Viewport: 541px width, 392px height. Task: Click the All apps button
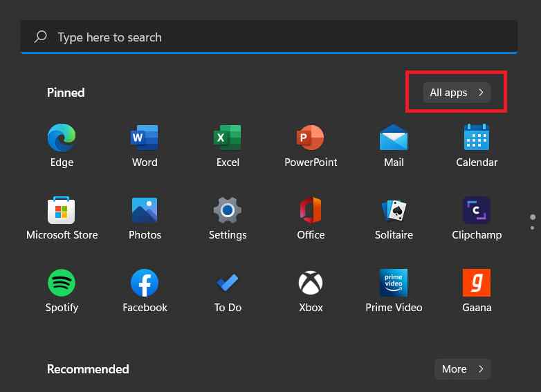click(x=457, y=93)
